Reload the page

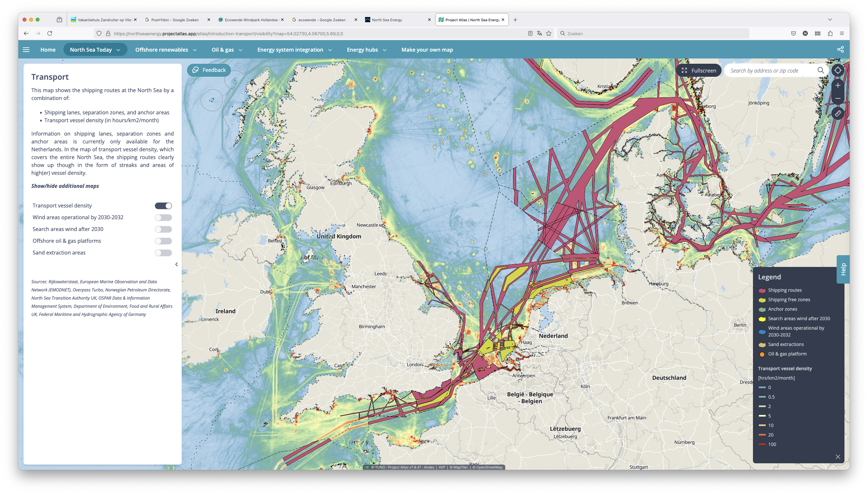tap(50, 33)
